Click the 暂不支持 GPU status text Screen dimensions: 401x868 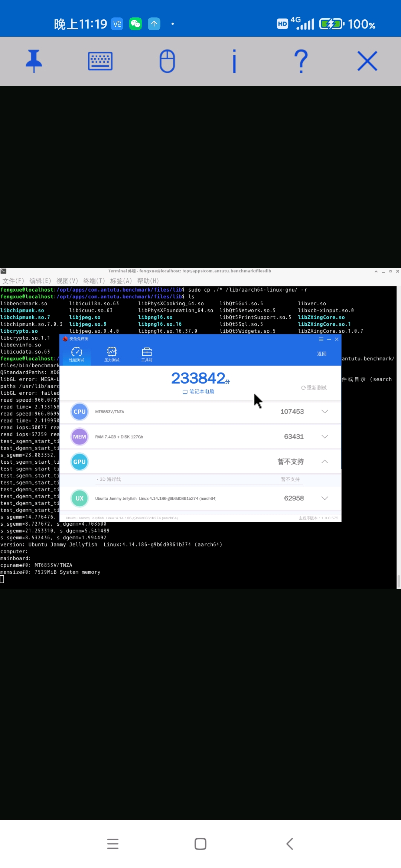290,462
